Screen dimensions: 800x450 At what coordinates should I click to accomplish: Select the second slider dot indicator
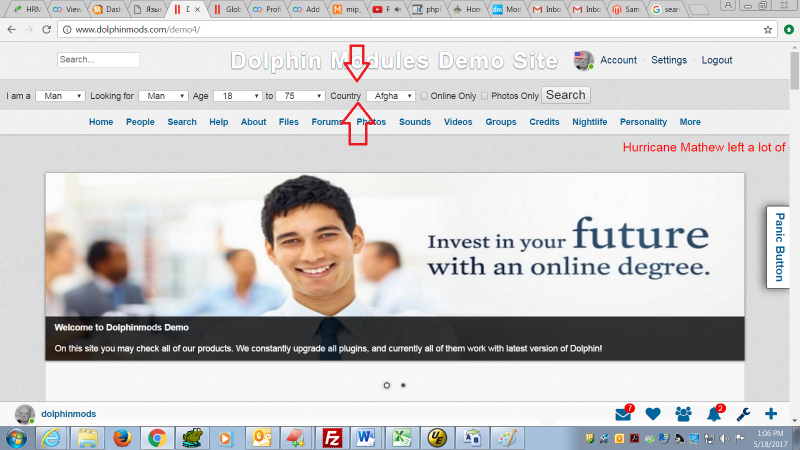tap(403, 385)
